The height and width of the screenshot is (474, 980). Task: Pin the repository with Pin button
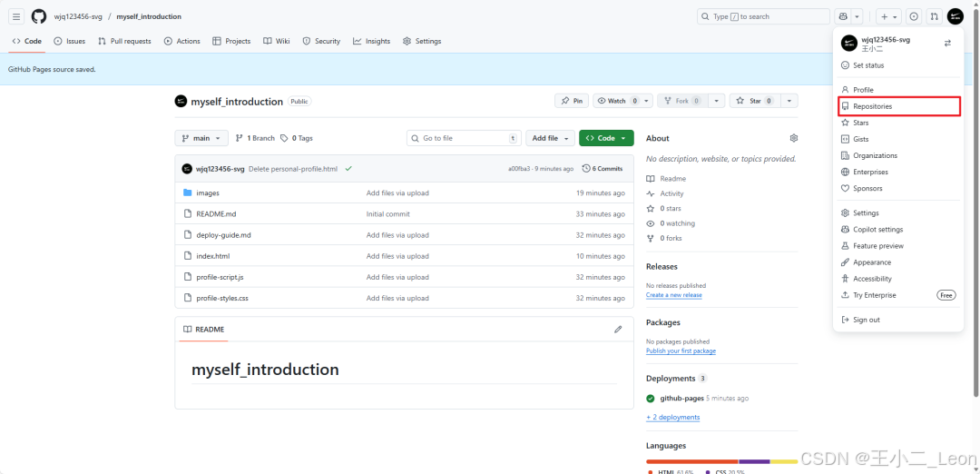tap(572, 101)
